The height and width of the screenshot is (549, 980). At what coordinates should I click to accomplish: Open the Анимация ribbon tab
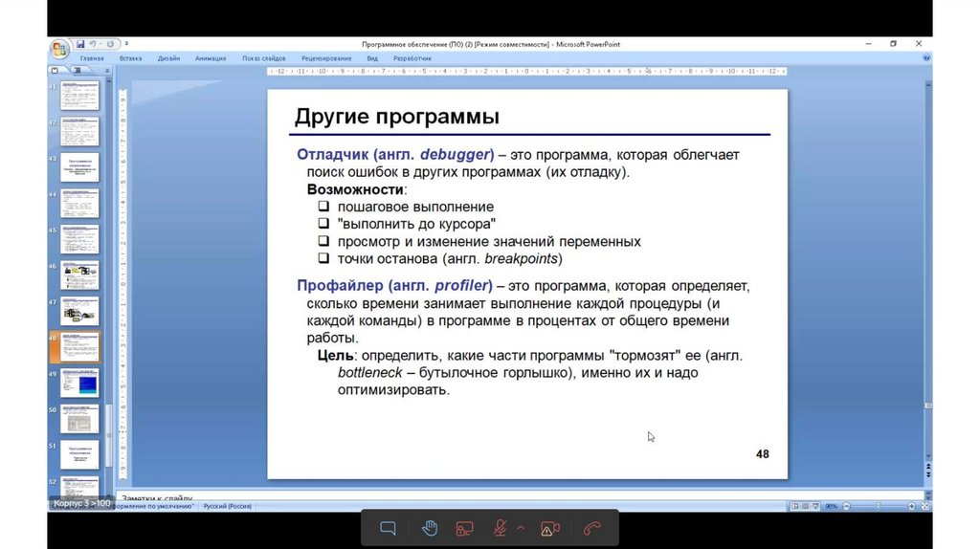[x=211, y=58]
